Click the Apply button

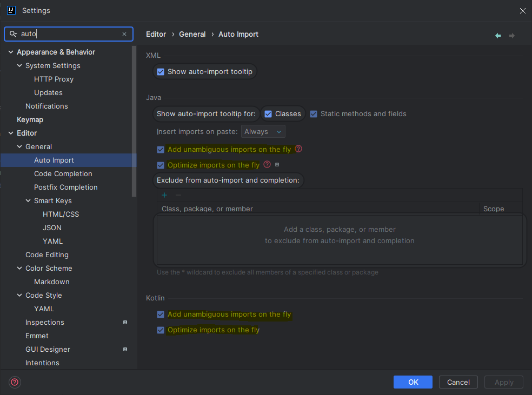point(504,382)
